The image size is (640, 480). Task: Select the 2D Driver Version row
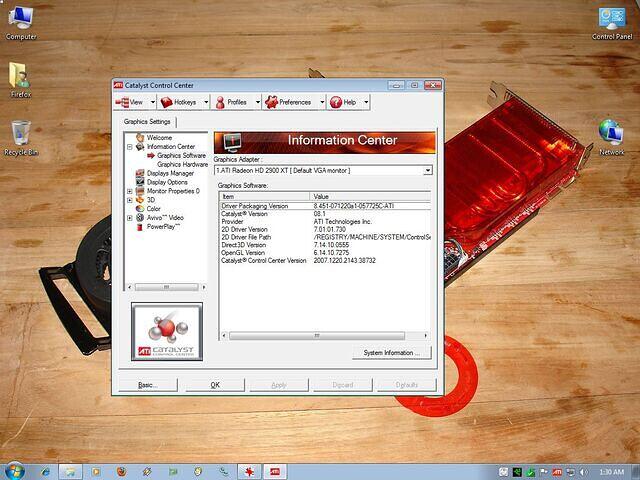click(325, 229)
